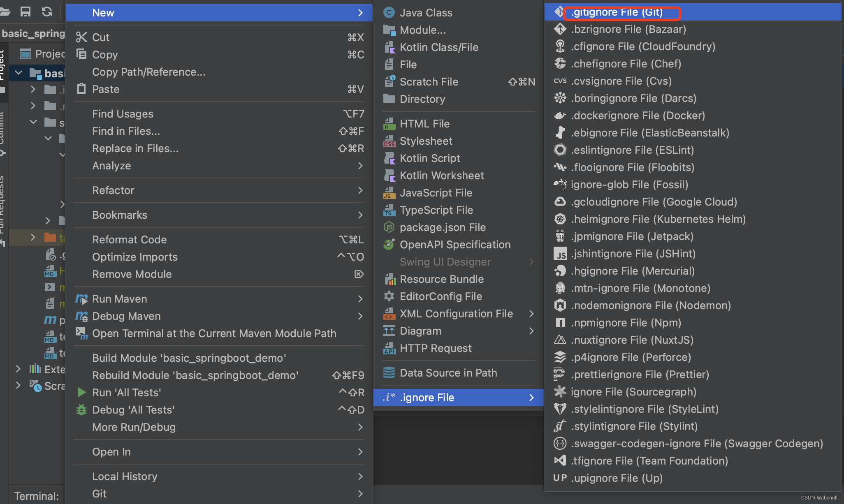The image size is (844, 504).
Task: Click the Team Foundation icon
Action: [x=560, y=460]
